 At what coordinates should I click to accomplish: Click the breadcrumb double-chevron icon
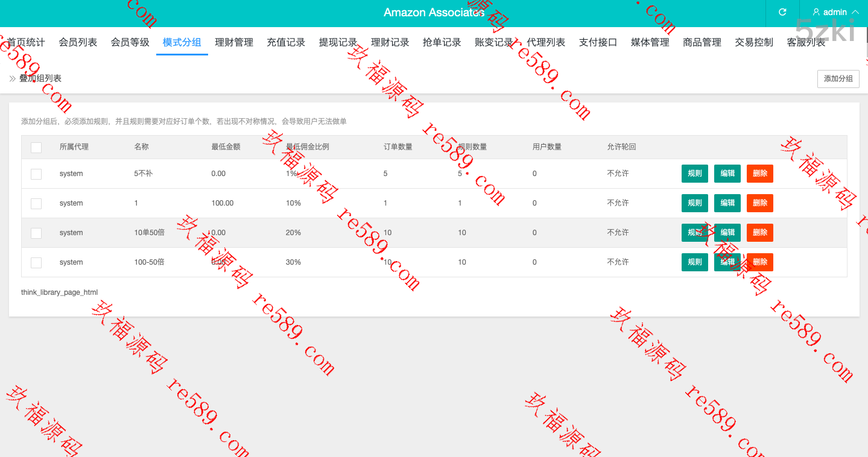pos(13,78)
